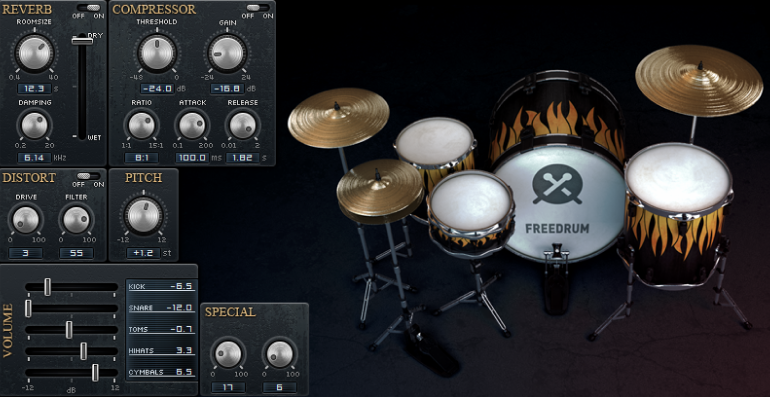Click the Gain value field -16.8
The height and width of the screenshot is (397, 770).
(227, 89)
